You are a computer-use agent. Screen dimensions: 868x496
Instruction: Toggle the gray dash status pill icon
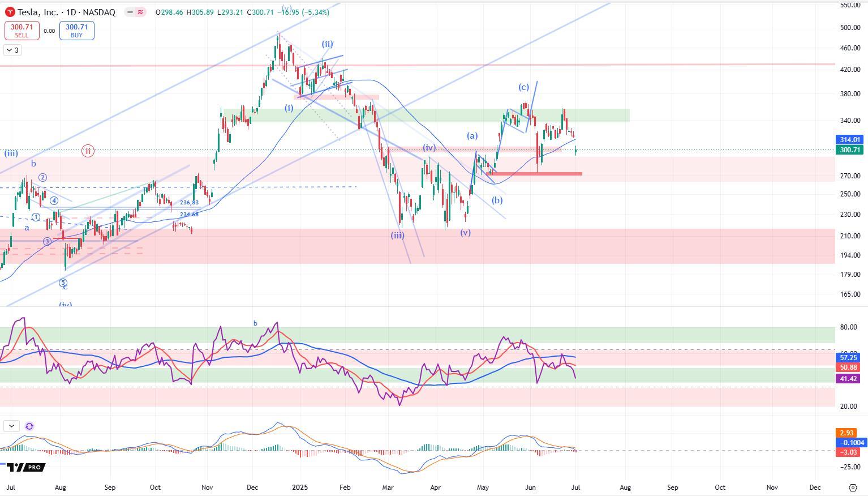pos(131,12)
